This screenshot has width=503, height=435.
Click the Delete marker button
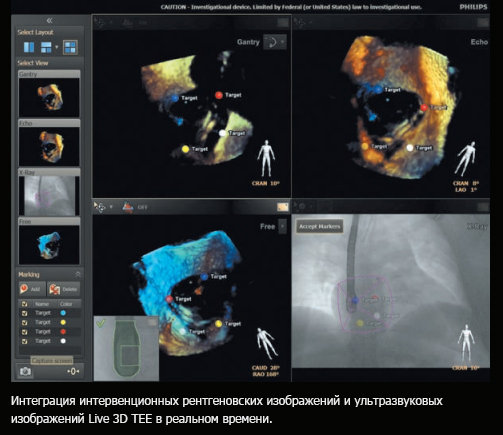64,289
